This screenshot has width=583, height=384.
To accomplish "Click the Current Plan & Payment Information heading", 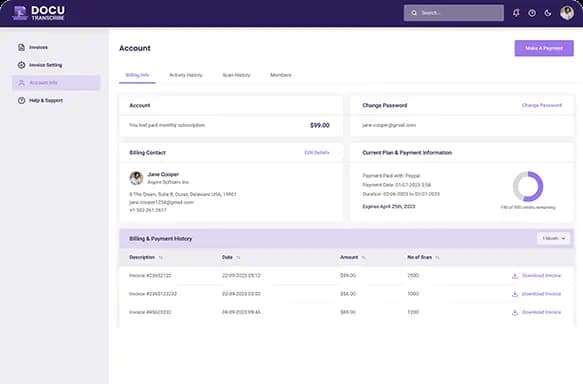I will coord(407,153).
